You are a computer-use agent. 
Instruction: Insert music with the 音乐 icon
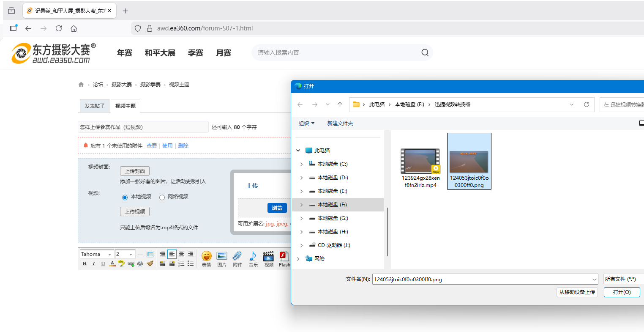253,256
